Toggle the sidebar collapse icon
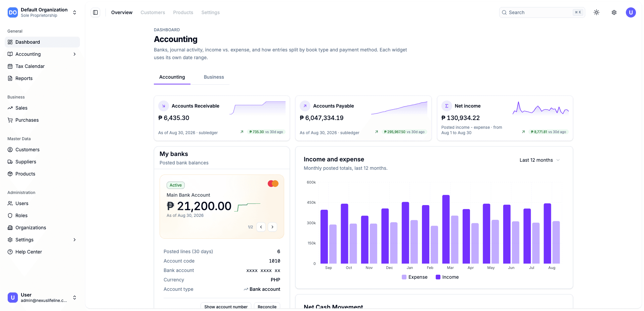This screenshot has width=644, height=311. pos(95,12)
